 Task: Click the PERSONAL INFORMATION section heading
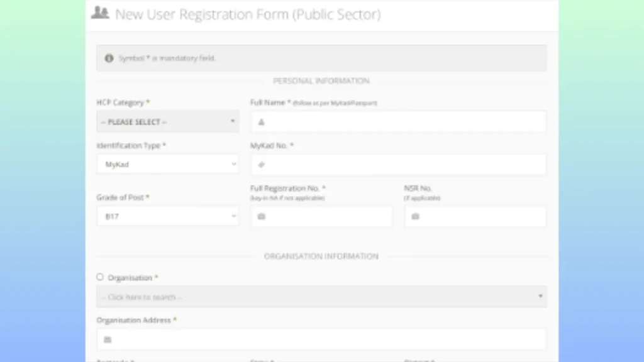pyautogui.click(x=321, y=81)
